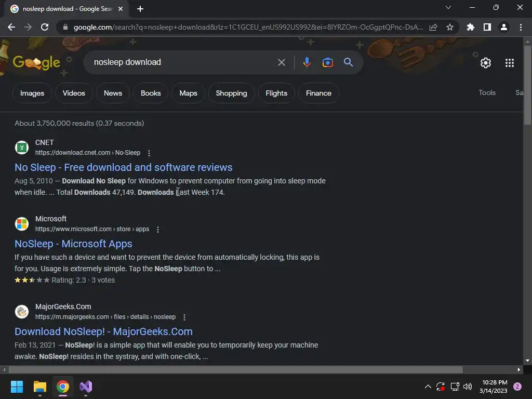Image resolution: width=532 pixels, height=399 pixels.
Task: Click the Google doodle logo
Action: [x=37, y=63]
